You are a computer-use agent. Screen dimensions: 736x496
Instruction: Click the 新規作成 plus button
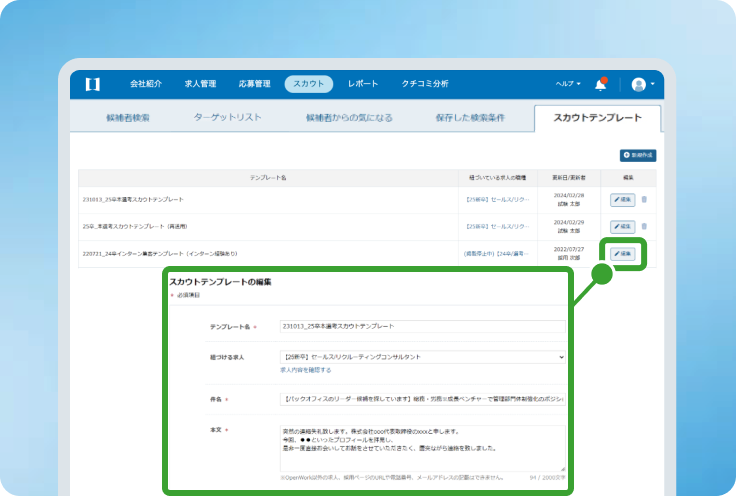click(638, 155)
